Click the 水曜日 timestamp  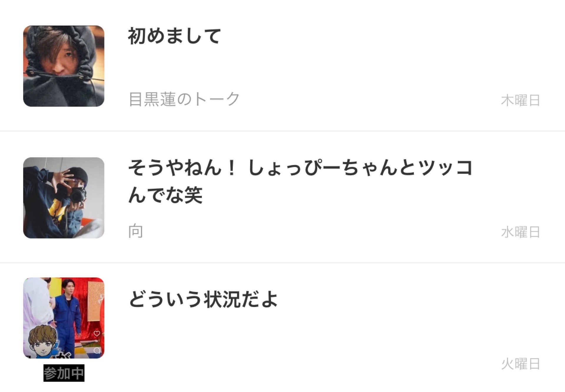click(x=520, y=232)
